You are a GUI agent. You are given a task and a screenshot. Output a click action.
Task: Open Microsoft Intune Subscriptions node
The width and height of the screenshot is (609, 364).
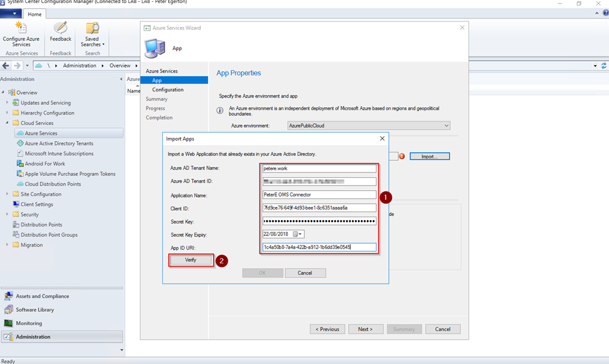click(x=58, y=153)
